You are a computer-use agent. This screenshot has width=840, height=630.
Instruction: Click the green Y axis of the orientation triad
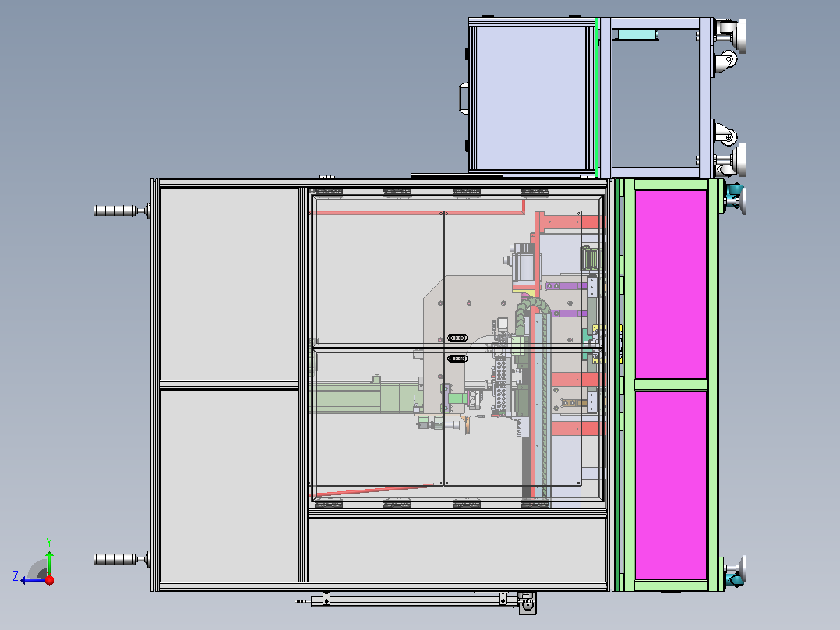[49, 562]
